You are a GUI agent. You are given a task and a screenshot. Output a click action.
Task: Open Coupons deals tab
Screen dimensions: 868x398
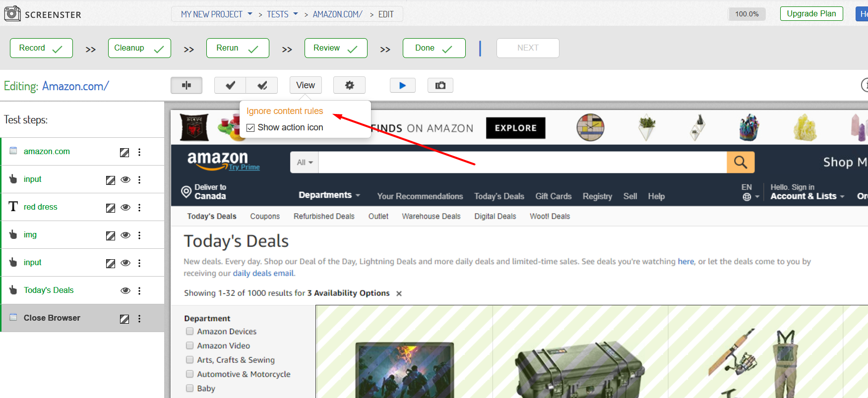click(x=265, y=217)
